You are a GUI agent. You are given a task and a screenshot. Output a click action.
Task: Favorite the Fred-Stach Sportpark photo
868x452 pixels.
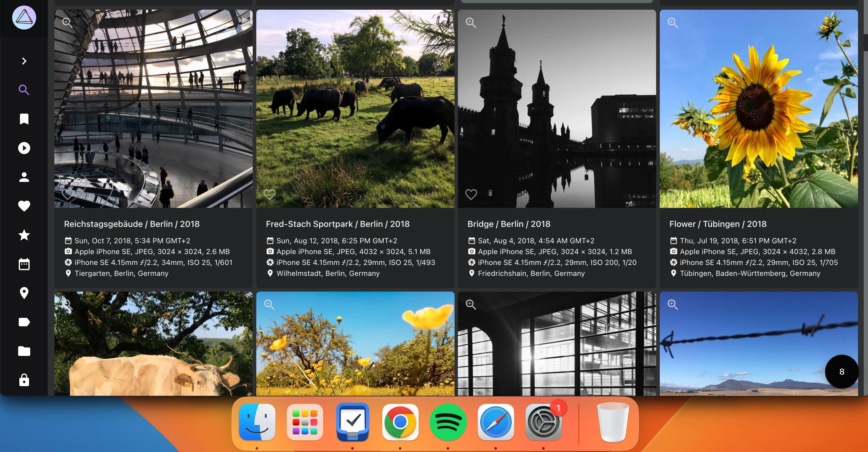tap(270, 194)
